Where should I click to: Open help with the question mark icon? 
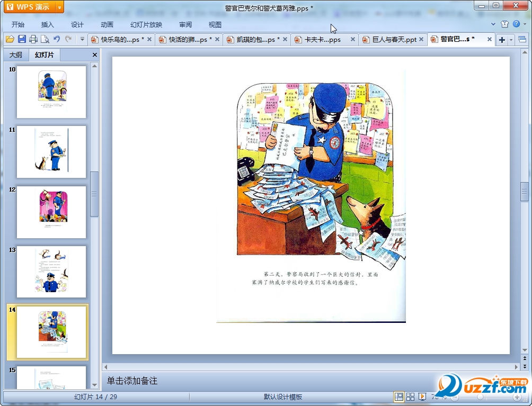(517, 24)
